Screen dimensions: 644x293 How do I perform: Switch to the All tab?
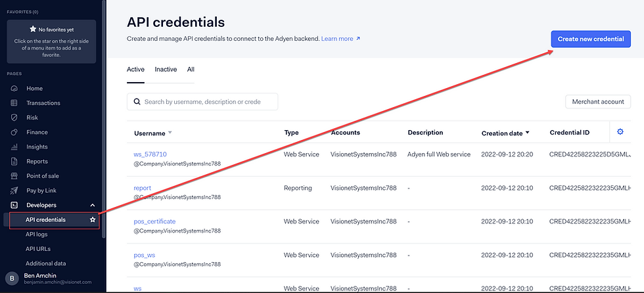pyautogui.click(x=191, y=70)
